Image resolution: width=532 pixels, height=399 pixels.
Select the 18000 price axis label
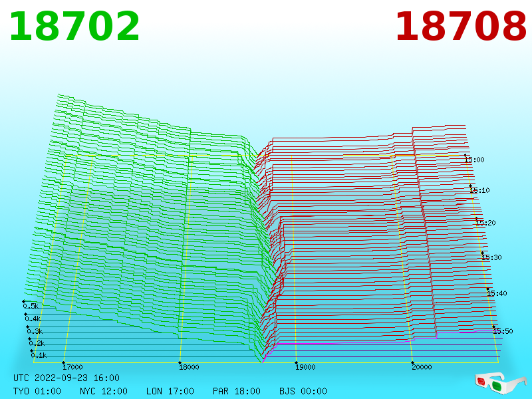tap(189, 367)
